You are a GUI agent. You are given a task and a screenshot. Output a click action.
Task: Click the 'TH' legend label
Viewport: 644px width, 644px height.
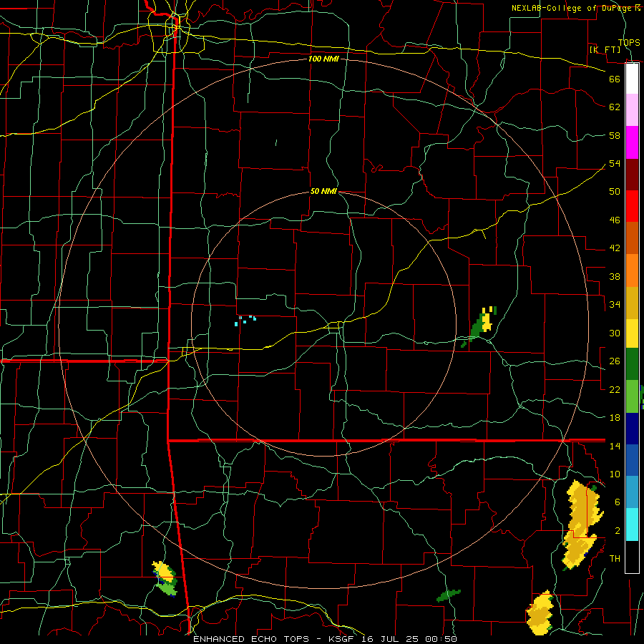pos(615,558)
